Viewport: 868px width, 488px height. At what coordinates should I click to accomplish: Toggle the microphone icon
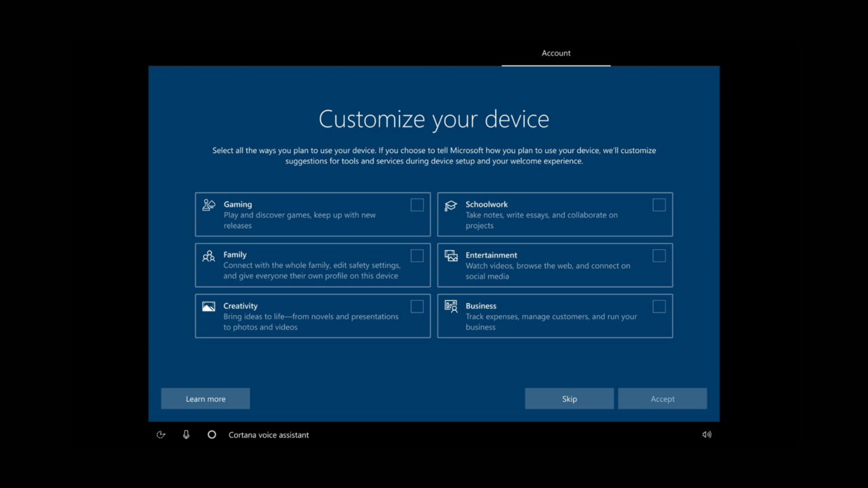[186, 434]
